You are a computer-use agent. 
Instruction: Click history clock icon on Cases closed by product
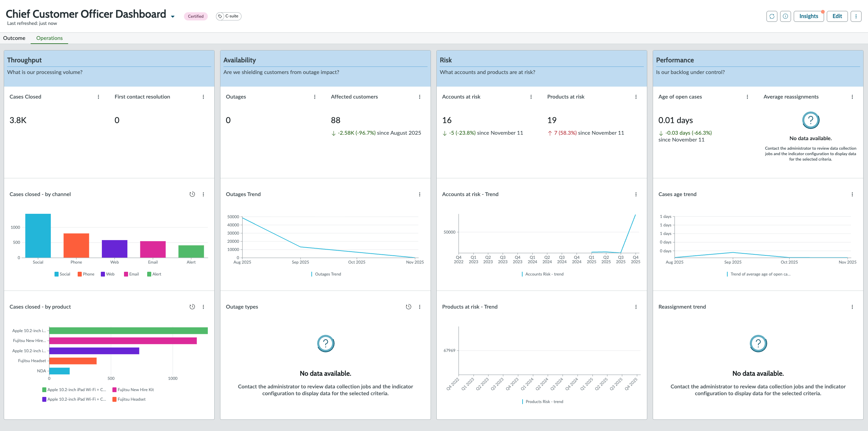coord(192,307)
